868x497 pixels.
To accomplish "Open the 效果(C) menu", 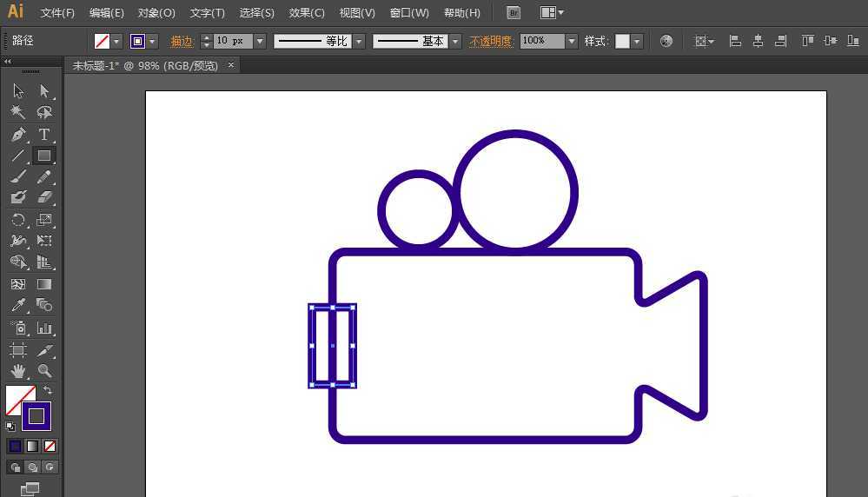I will pyautogui.click(x=307, y=13).
